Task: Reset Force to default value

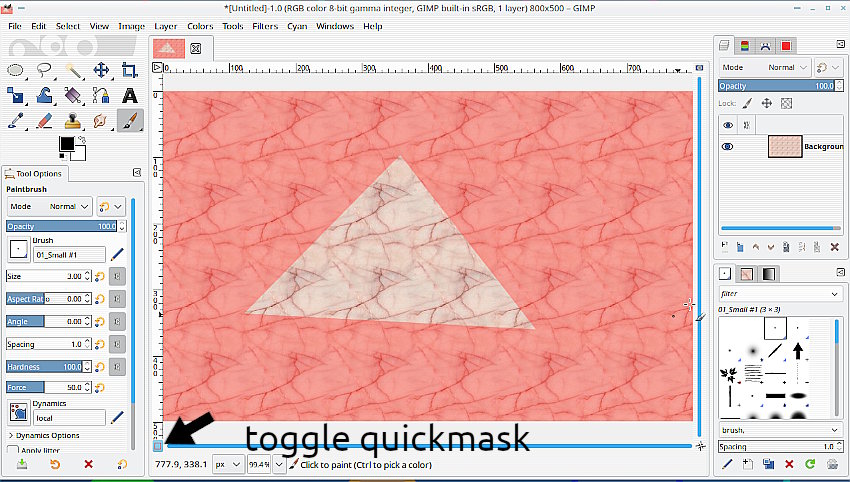Action: coord(100,388)
